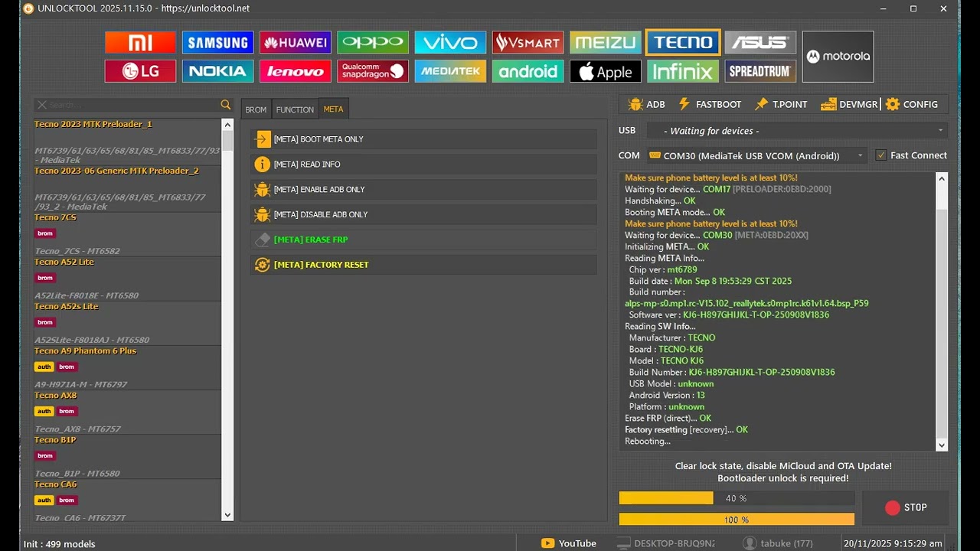Click the 'Init : 499 models' status
The width and height of the screenshot is (980, 551).
tap(60, 544)
